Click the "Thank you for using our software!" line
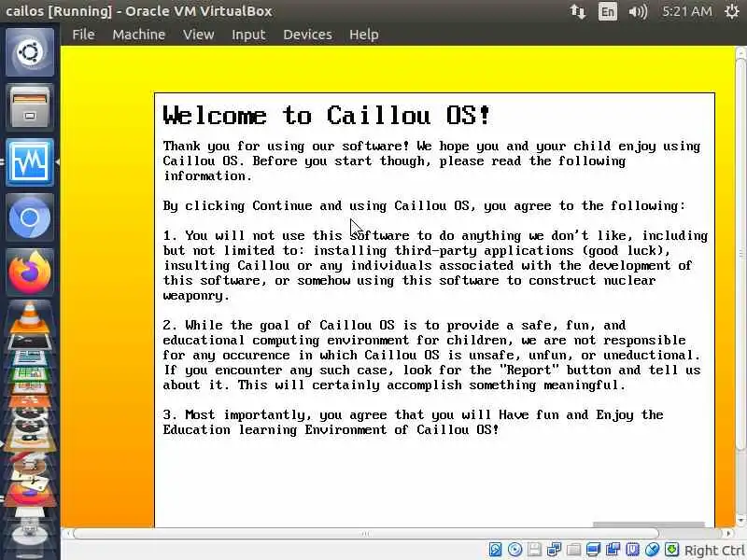Viewport: 747px width, 560px height. point(431,146)
